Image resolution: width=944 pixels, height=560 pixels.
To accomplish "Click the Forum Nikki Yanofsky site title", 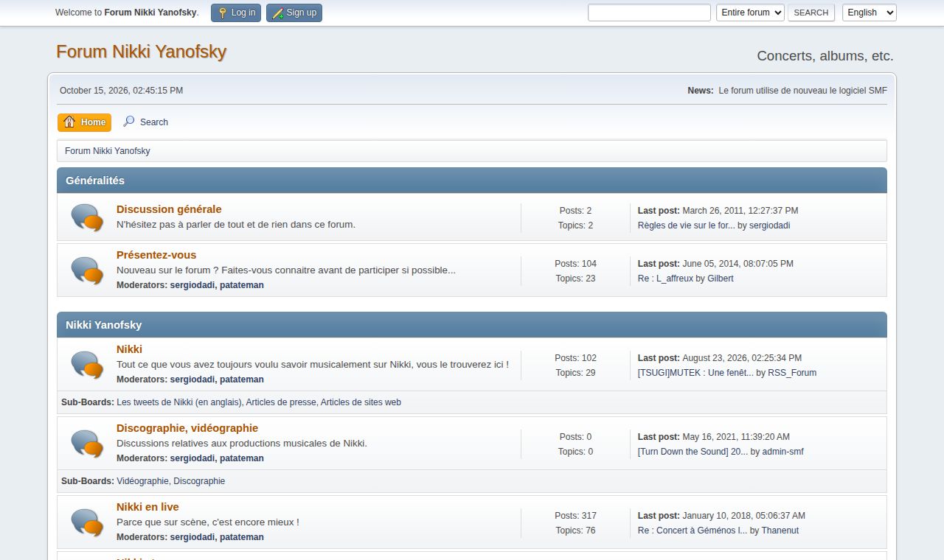I will pyautogui.click(x=141, y=52).
